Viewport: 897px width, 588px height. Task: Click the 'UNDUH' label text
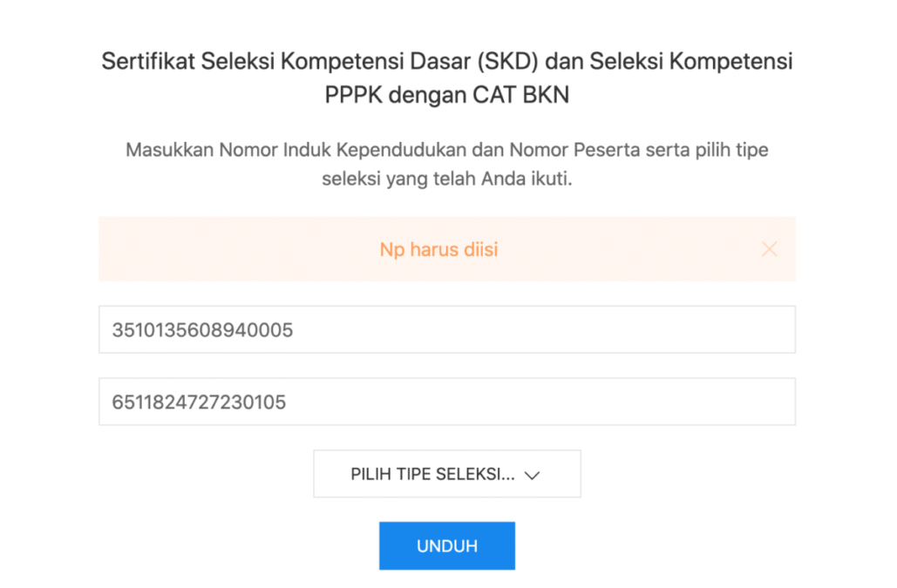(446, 546)
